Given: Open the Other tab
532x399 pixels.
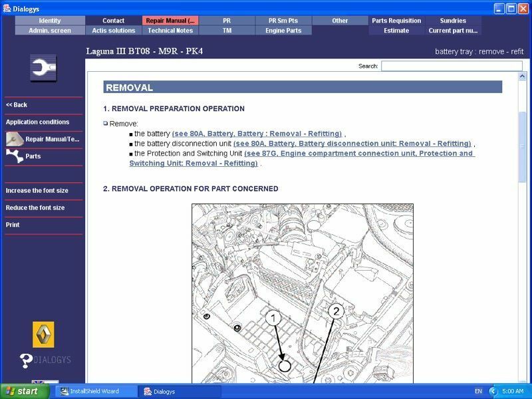Looking at the screenshot, I should [340, 21].
